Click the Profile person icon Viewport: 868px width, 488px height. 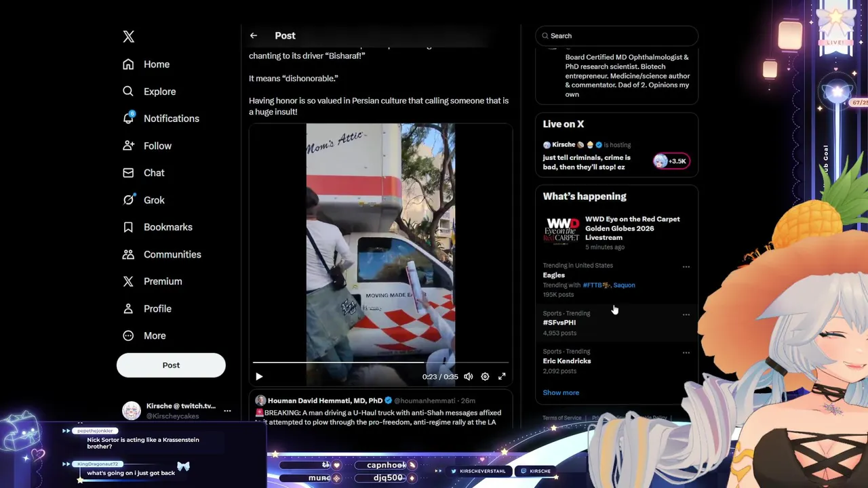(128, 308)
